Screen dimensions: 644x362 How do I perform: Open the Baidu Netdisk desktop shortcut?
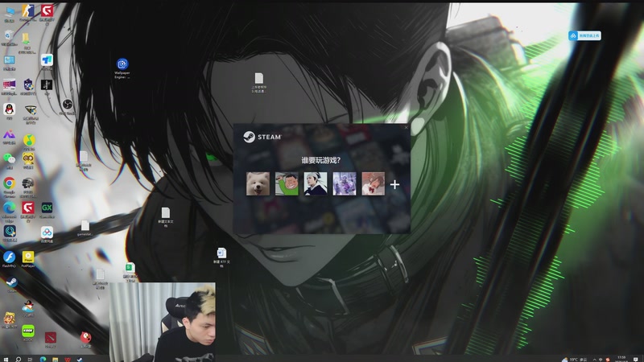click(x=47, y=234)
